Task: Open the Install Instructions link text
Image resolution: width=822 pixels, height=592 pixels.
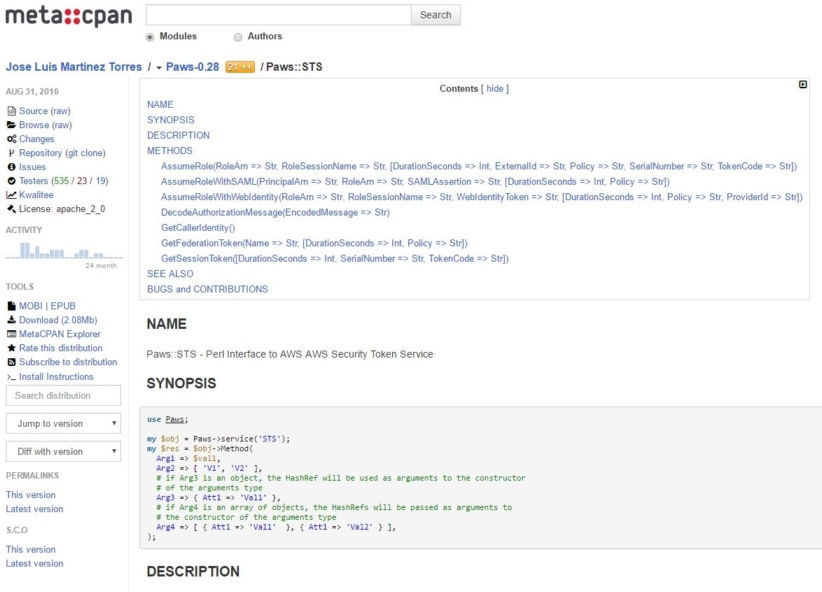Action: (56, 377)
